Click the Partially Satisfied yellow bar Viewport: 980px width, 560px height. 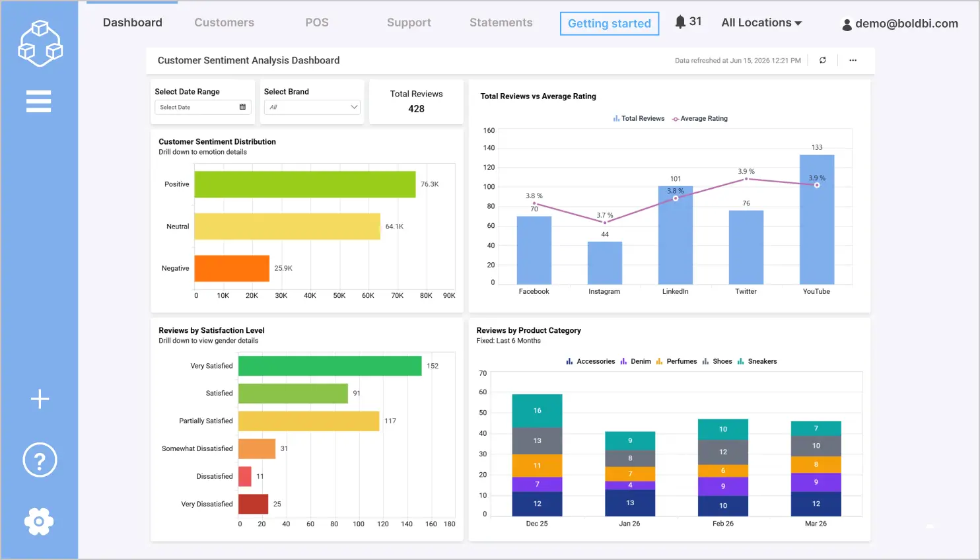[x=309, y=421]
